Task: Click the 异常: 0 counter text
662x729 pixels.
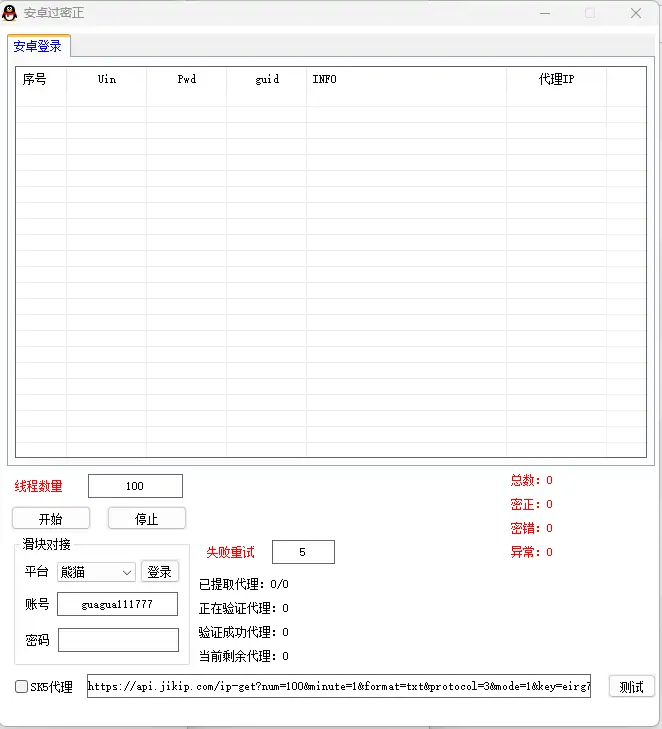Action: pos(531,552)
